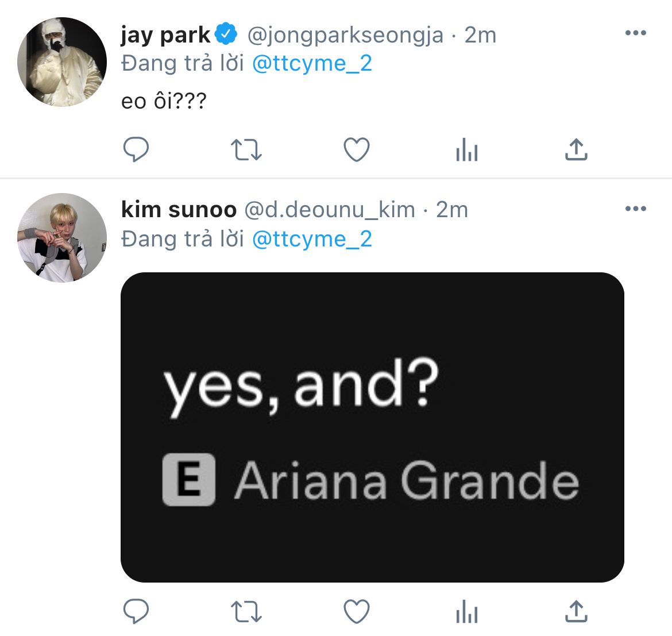Viewport: 672px width, 636px height.
Task: Click the jay park display name
Action: (x=165, y=35)
